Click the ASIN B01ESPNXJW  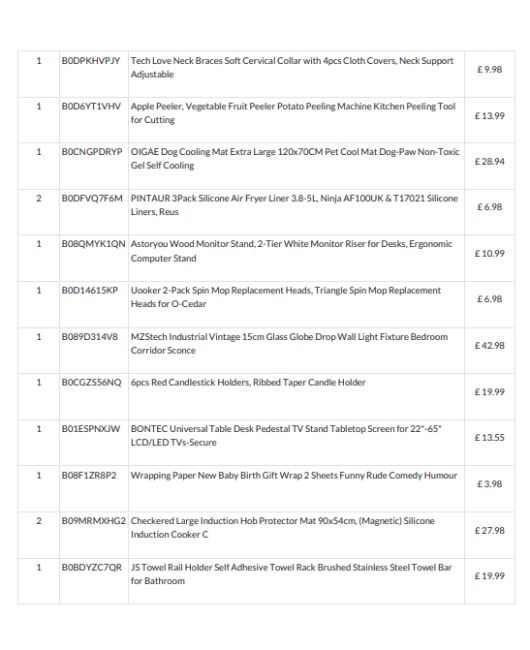[91, 429]
